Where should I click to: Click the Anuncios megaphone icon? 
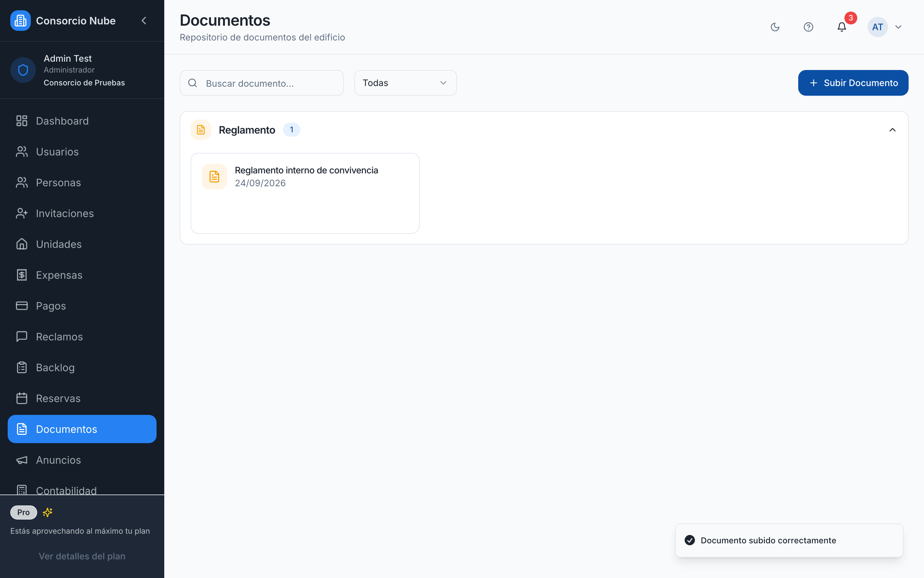click(22, 460)
